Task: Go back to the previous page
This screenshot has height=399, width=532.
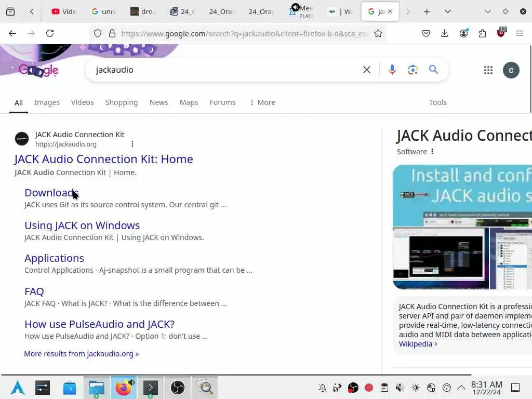Action: coord(12,33)
